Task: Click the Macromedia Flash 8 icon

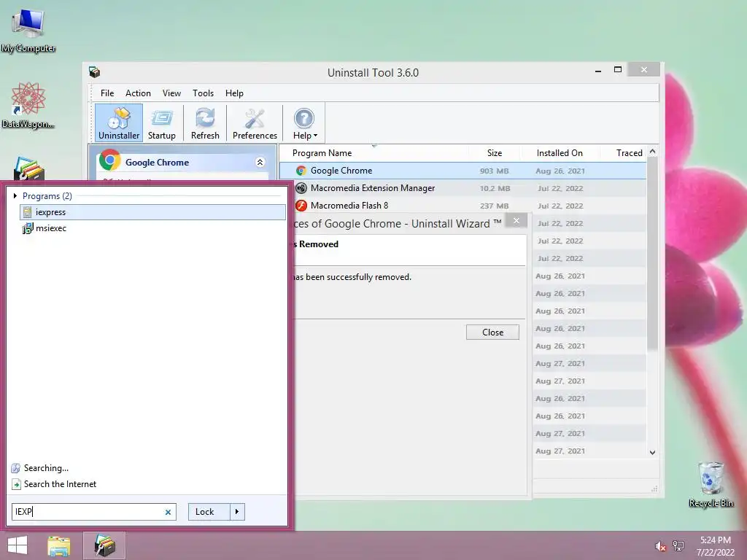Action: [301, 206]
